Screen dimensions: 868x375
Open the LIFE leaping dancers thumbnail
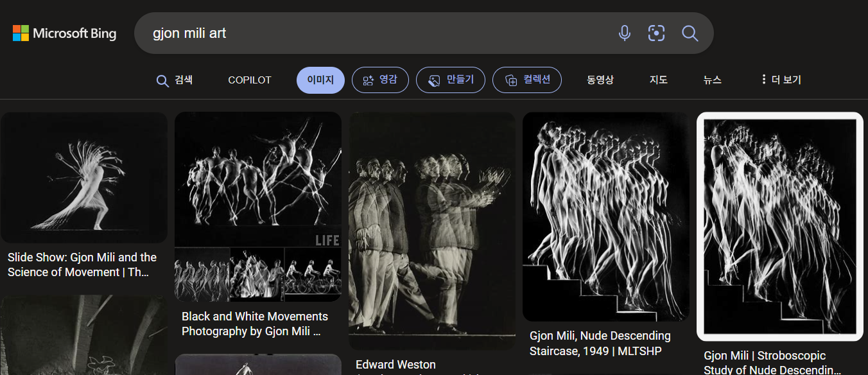coord(258,207)
